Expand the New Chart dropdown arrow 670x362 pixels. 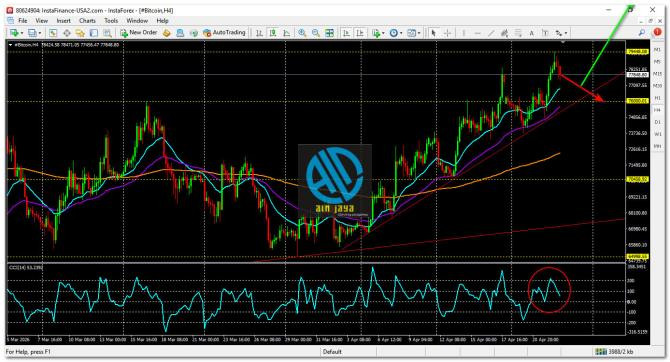22,33
